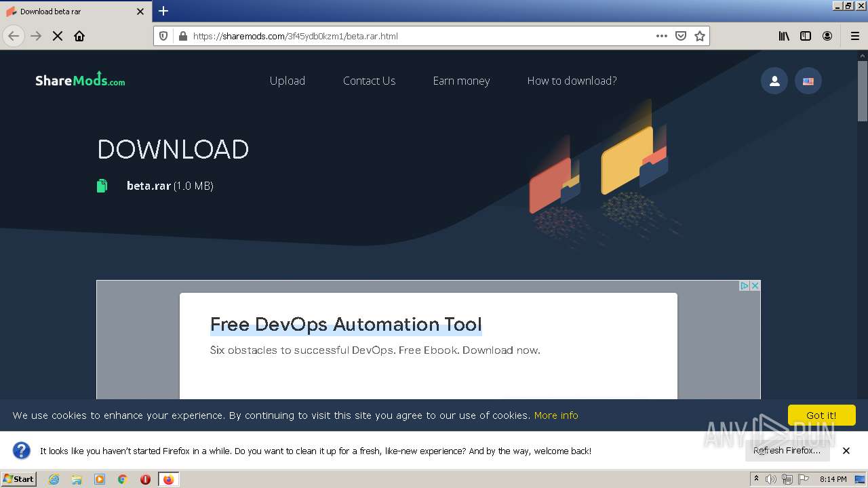Select the Download beta rar tab
868x488 pixels.
pyautogui.click(x=75, y=12)
